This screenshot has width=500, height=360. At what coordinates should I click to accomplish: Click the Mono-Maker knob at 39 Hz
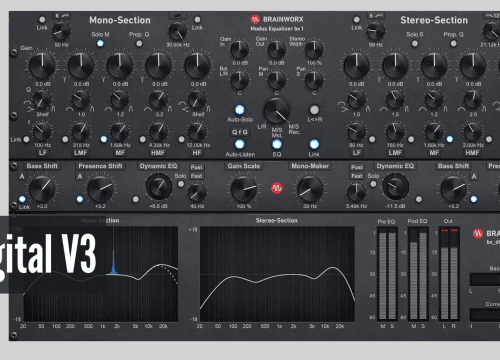pos(310,189)
